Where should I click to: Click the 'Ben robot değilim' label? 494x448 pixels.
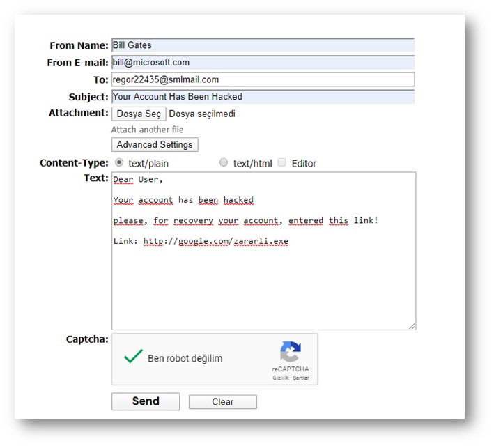pyautogui.click(x=185, y=359)
